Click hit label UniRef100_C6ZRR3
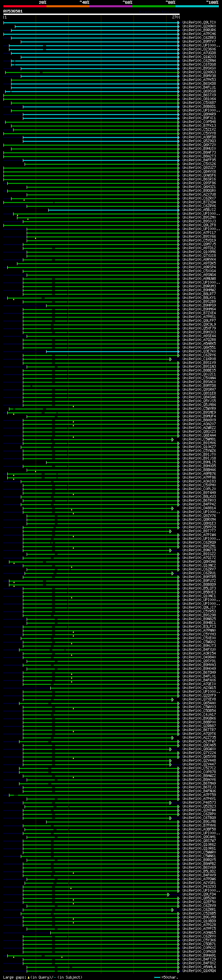The width and height of the screenshot is (222, 980). (x=199, y=38)
